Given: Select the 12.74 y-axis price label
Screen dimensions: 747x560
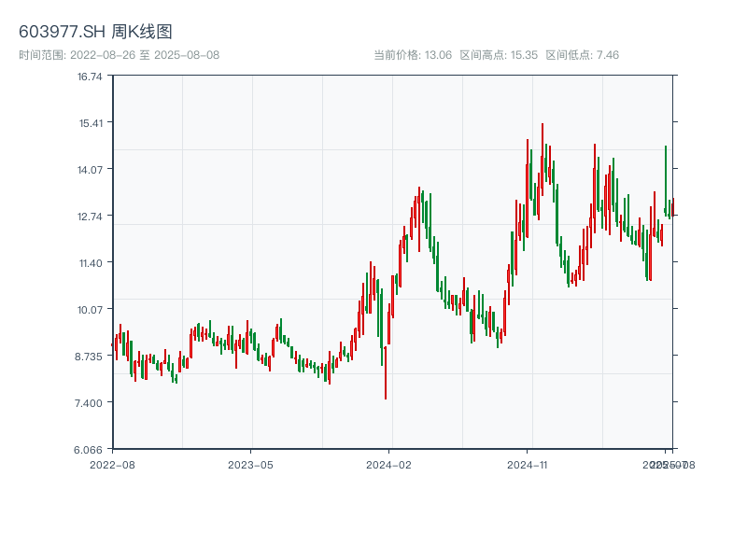Looking at the screenshot, I should tap(90, 217).
